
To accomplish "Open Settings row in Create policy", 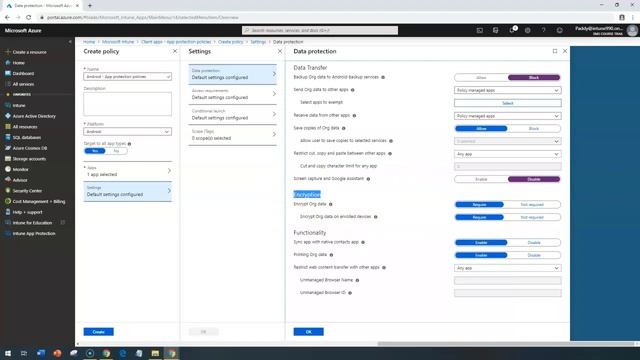I will point(127,191).
